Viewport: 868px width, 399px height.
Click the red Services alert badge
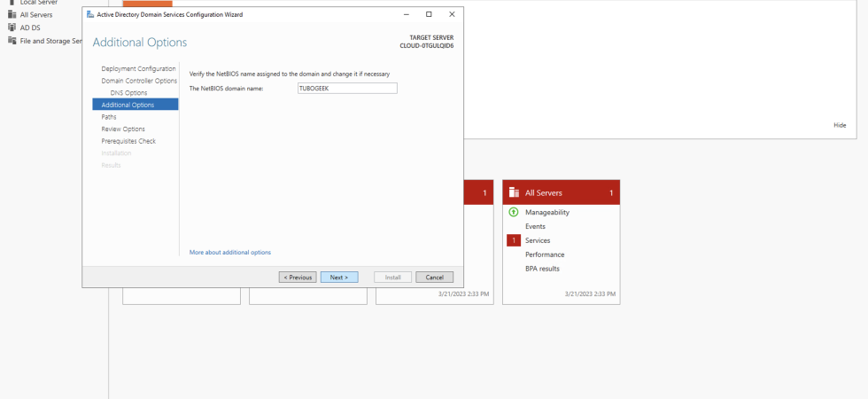[514, 240]
